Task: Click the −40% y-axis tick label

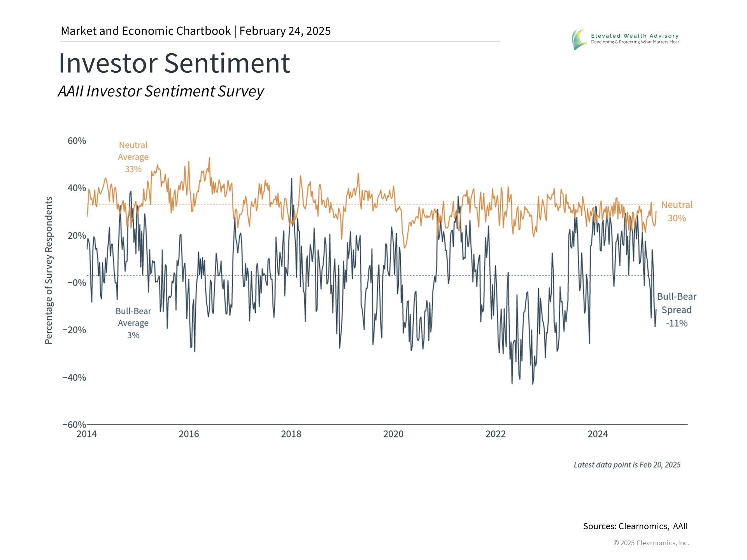Action: 74,378
